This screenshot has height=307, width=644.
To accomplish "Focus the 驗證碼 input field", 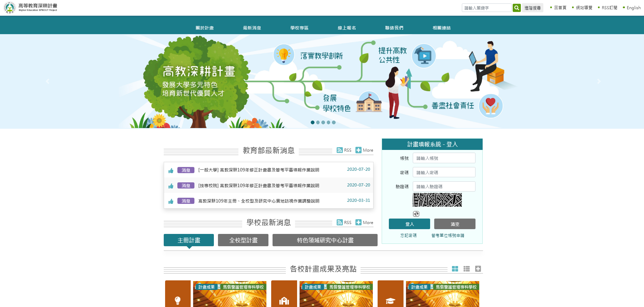I will 444,186.
